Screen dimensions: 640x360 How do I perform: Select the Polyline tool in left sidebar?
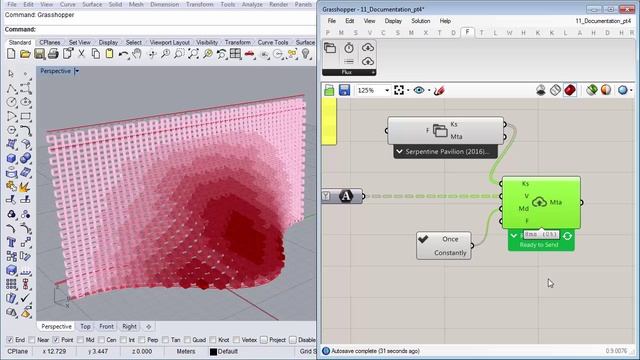(12, 88)
